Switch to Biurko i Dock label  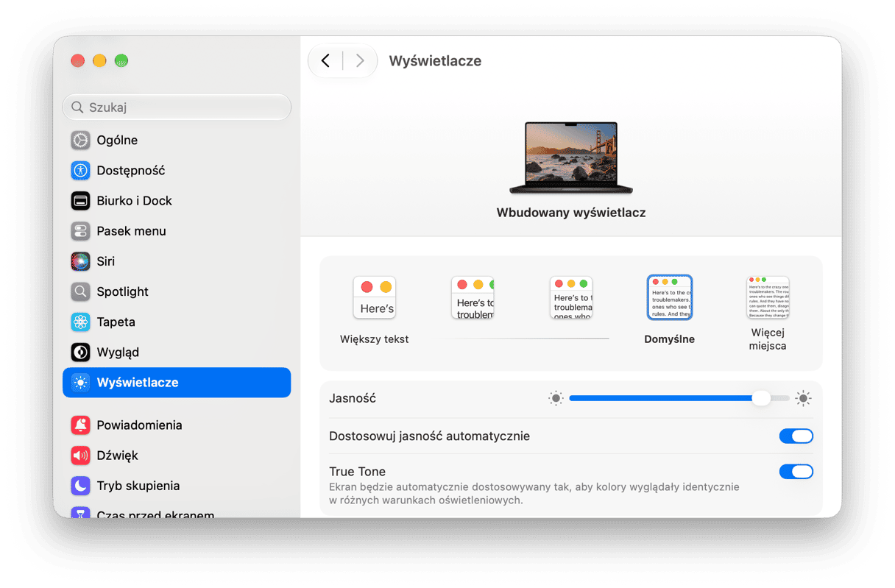coord(134,200)
